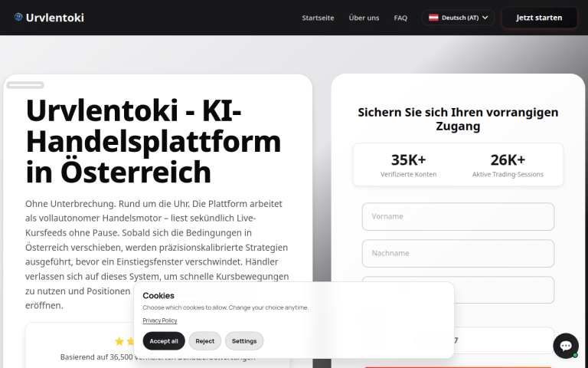
Task: Expand the Deutsch (AT) language dropdown
Action: click(x=458, y=18)
